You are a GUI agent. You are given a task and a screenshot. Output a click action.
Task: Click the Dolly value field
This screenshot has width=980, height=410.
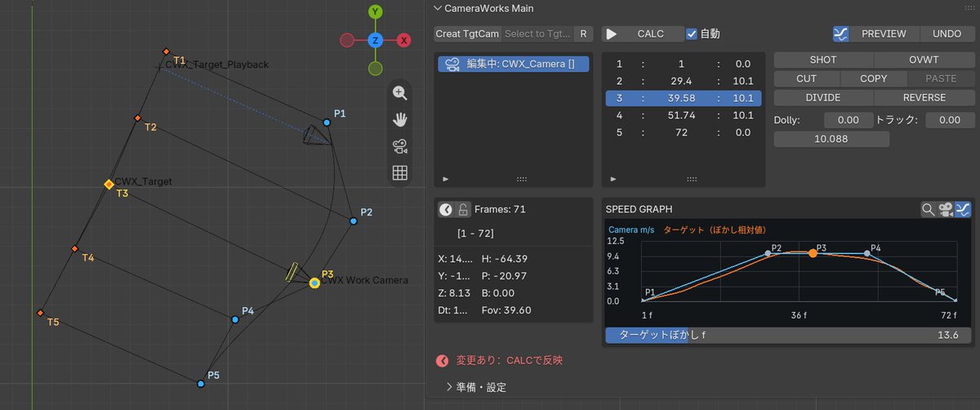[849, 120]
